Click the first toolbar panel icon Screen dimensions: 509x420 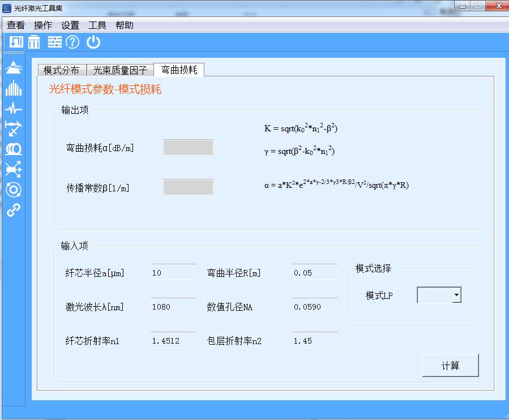click(16, 42)
